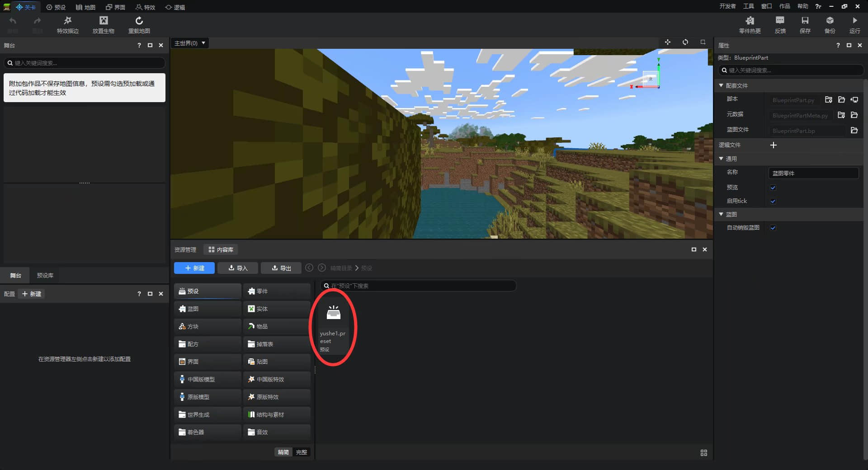Open the 窗口 menu

coord(766,6)
